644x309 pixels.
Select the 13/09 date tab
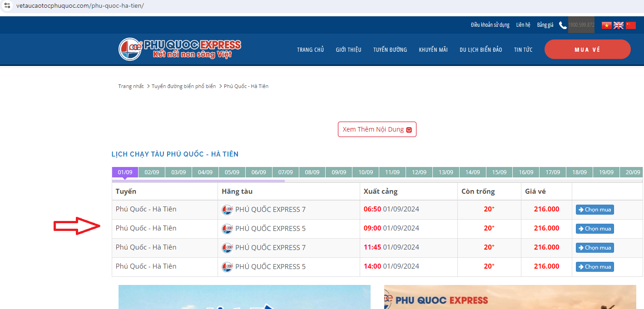[x=446, y=172]
